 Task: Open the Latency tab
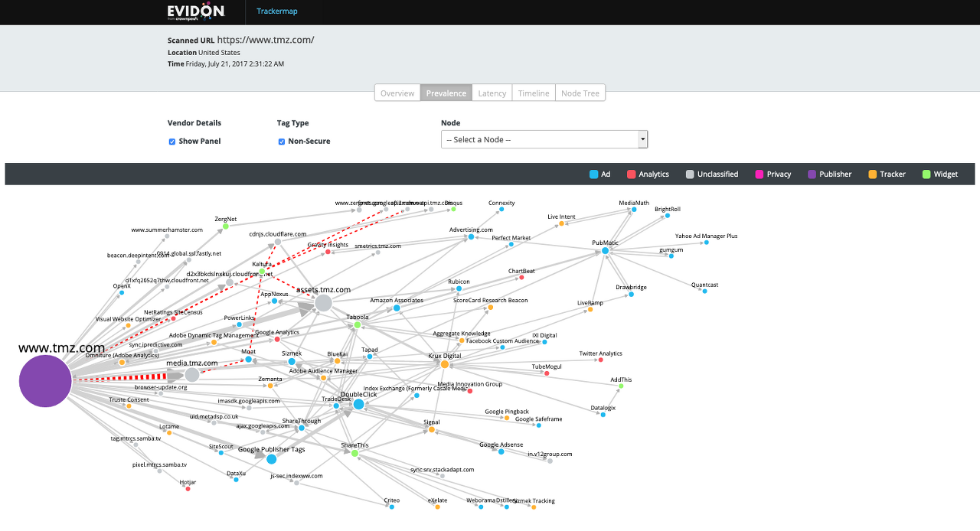pyautogui.click(x=492, y=93)
